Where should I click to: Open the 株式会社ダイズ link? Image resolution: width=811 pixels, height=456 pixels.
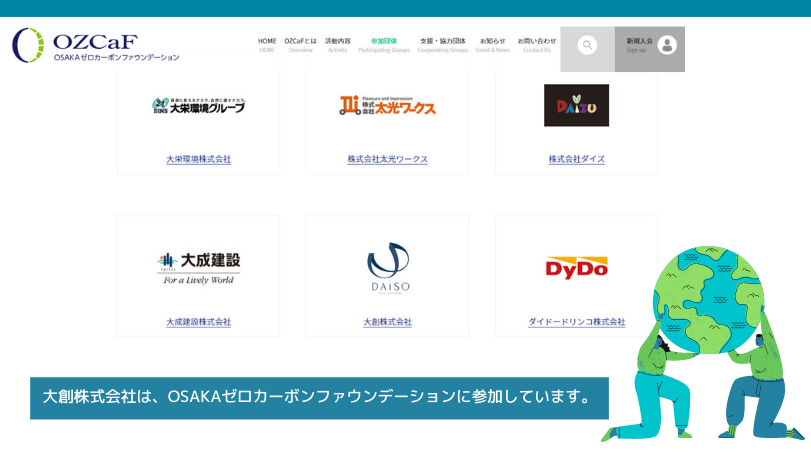pos(577,159)
